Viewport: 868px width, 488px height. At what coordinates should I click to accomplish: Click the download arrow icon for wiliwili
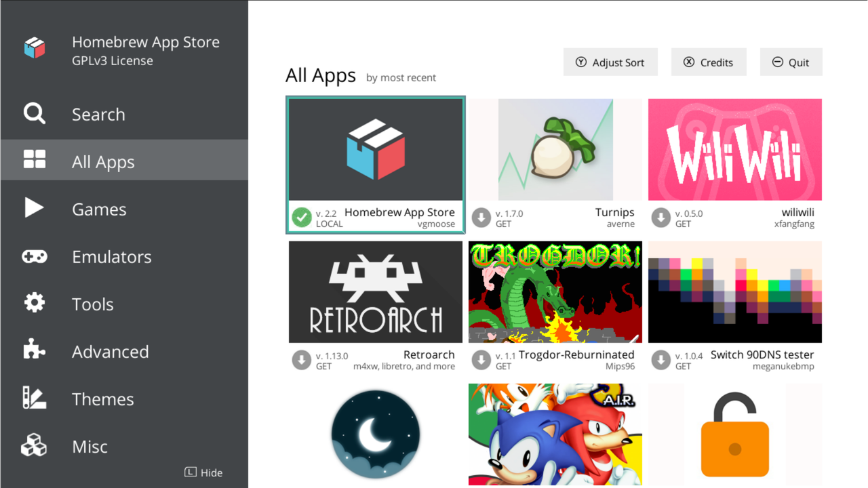tap(661, 218)
